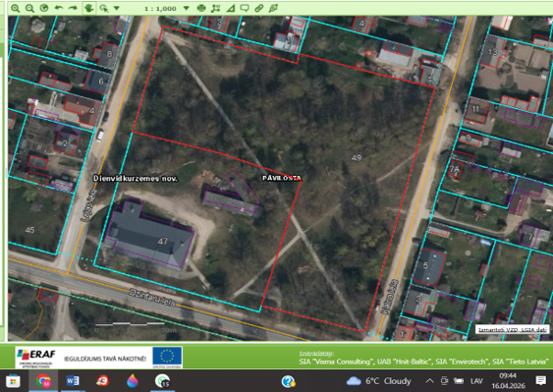Image resolution: width=553 pixels, height=392 pixels.
Task: Go back to previous map view
Action: [59, 8]
